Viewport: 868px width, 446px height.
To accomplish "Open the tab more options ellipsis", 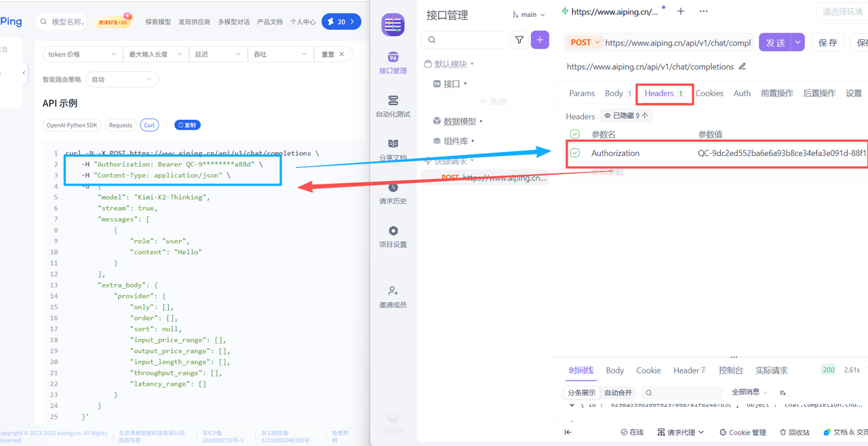I will pos(703,11).
